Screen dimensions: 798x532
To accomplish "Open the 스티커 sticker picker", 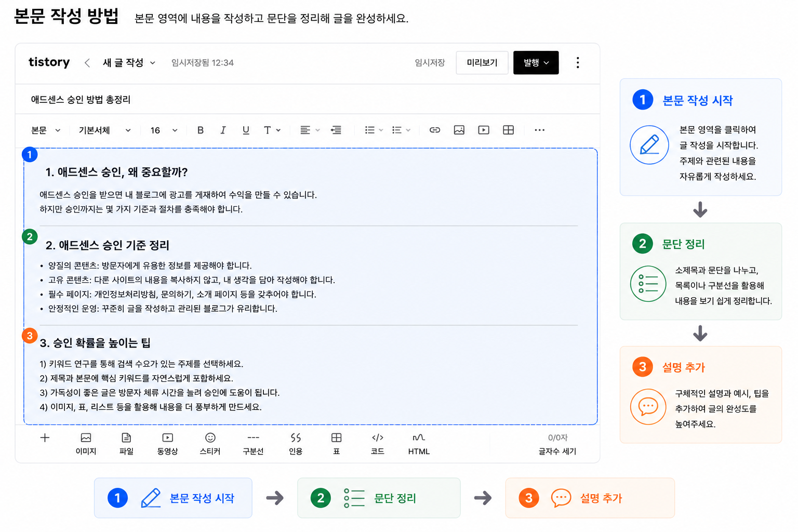I will [210, 444].
